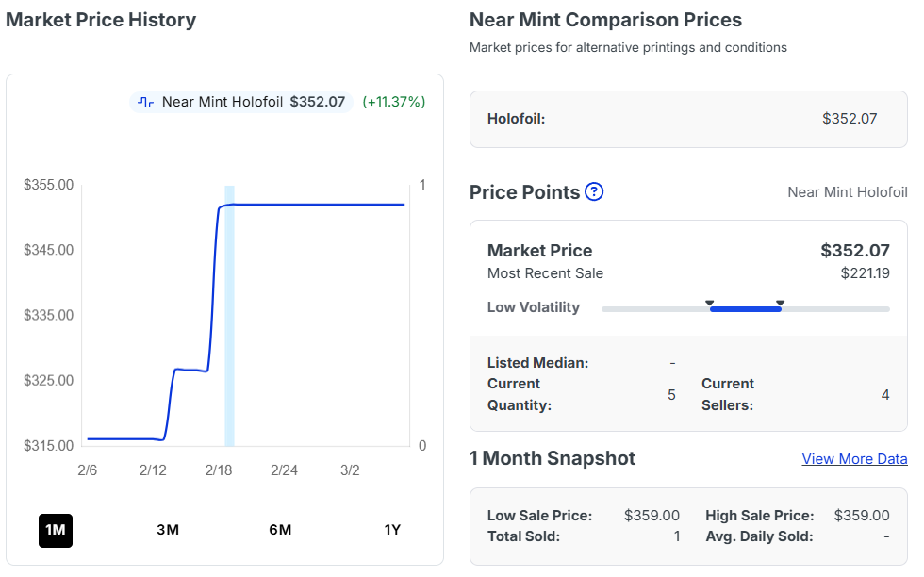Click the Current Sellers count of 4

[884, 395]
